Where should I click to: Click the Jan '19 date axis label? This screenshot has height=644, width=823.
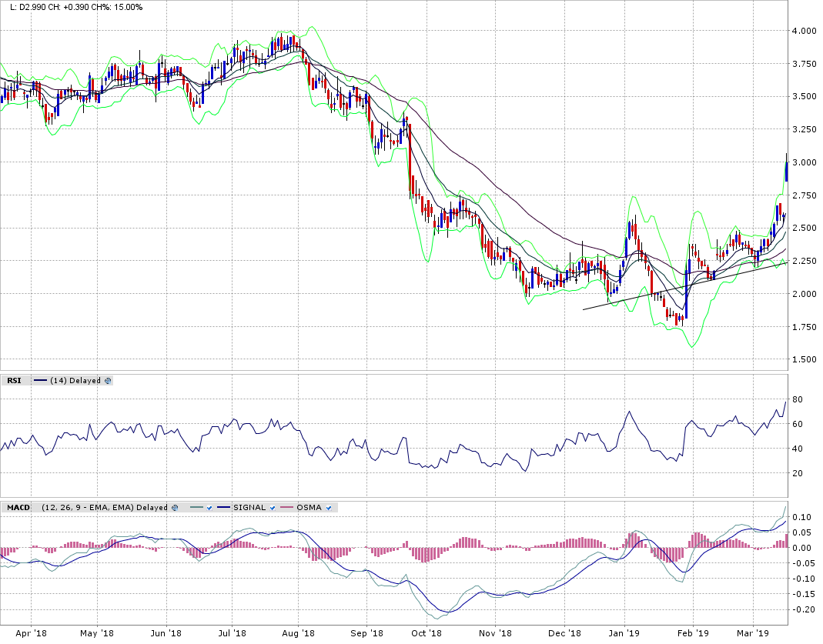624,633
